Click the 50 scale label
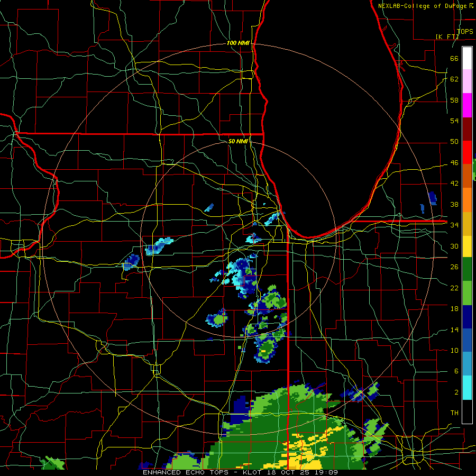 pyautogui.click(x=454, y=141)
